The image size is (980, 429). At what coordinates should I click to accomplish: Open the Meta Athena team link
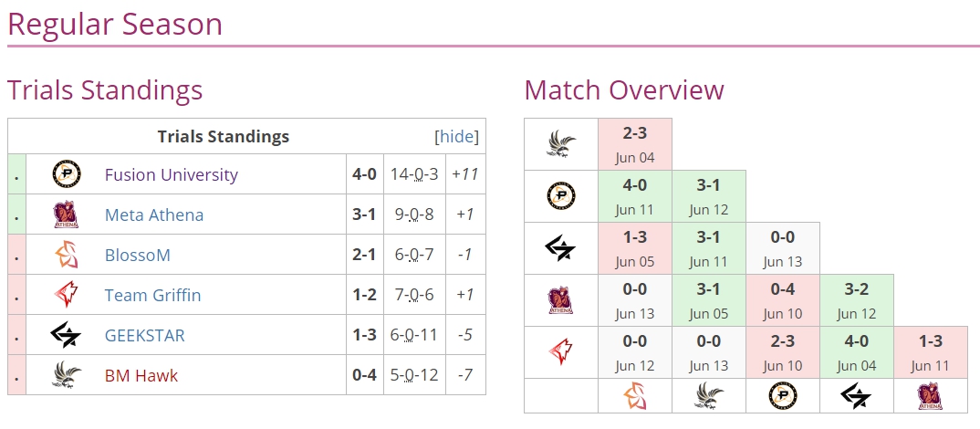pyautogui.click(x=154, y=214)
